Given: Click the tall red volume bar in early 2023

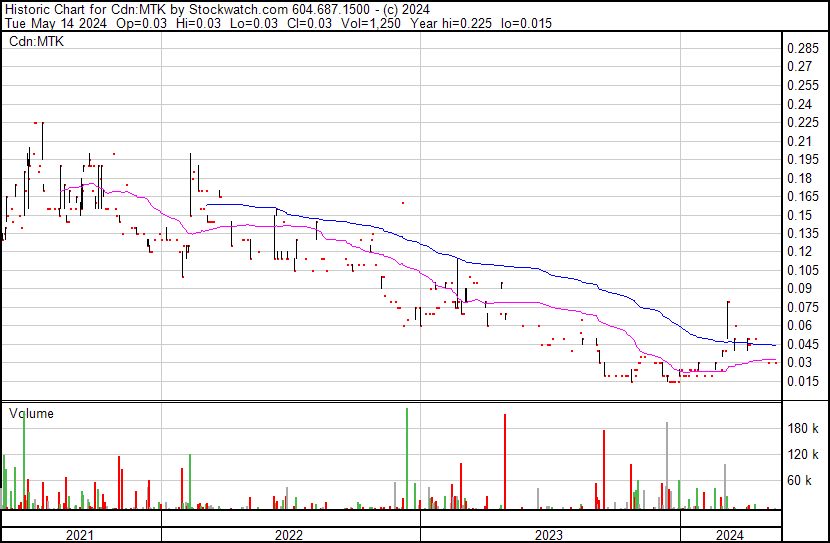Looking at the screenshot, I should [505, 461].
